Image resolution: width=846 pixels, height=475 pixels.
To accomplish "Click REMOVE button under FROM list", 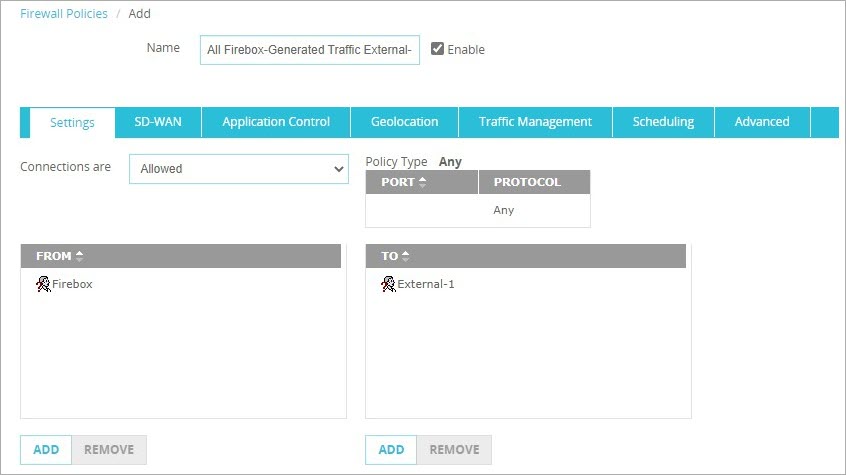I will (109, 449).
